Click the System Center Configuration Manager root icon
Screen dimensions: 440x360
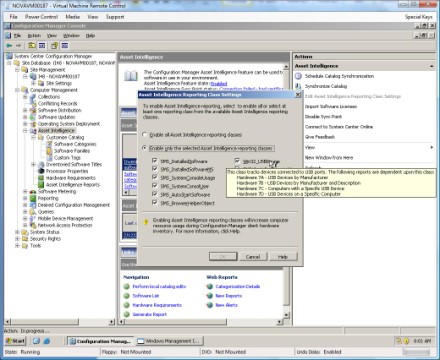click(x=9, y=56)
